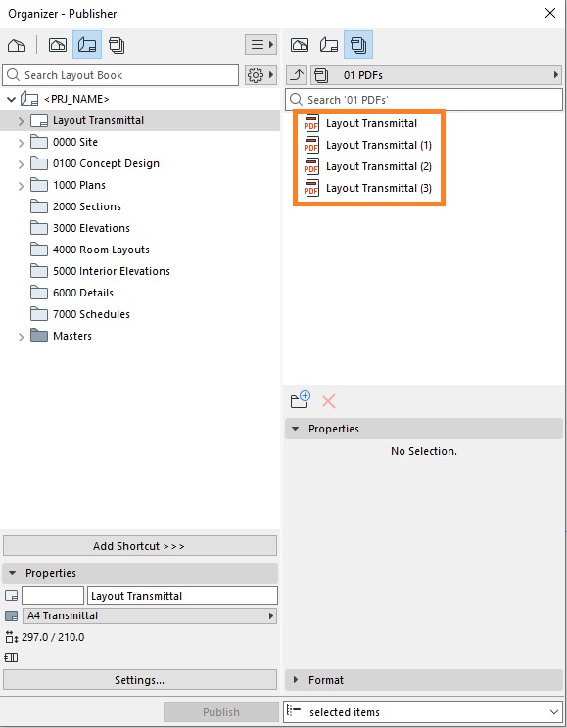Click the Add Shortcut button
Screen dimensions: 567x728
click(140, 546)
